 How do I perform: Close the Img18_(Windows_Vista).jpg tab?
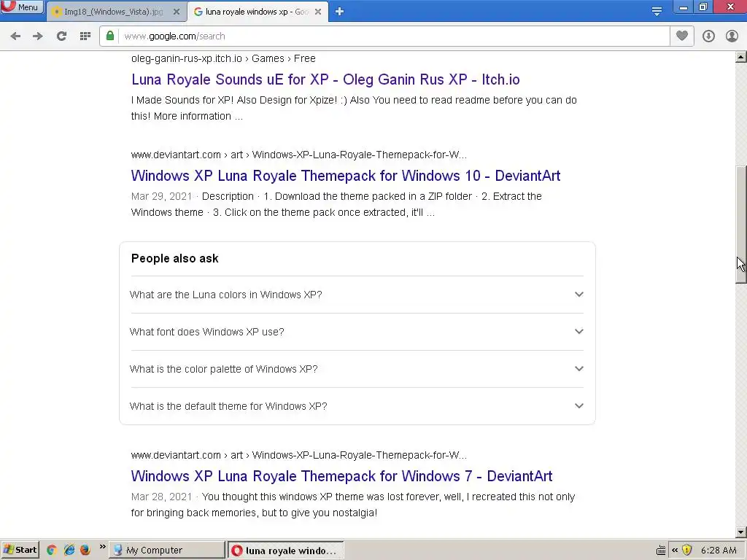(x=177, y=12)
